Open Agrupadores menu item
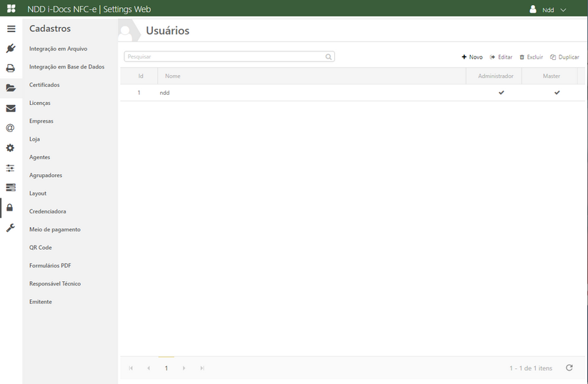Viewport: 588px width, 384px height. click(46, 175)
